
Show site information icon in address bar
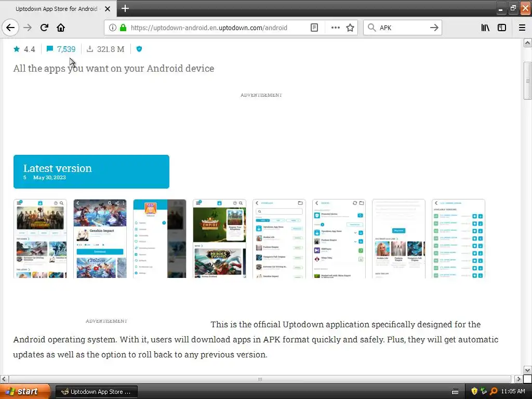tap(113, 28)
